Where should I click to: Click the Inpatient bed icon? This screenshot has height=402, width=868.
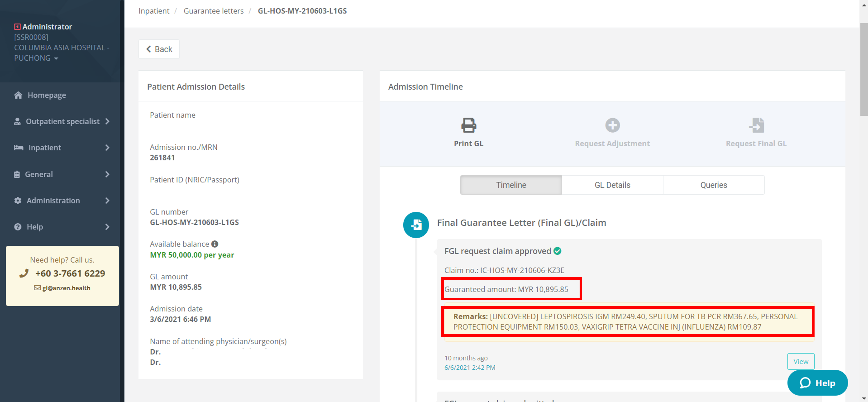19,148
